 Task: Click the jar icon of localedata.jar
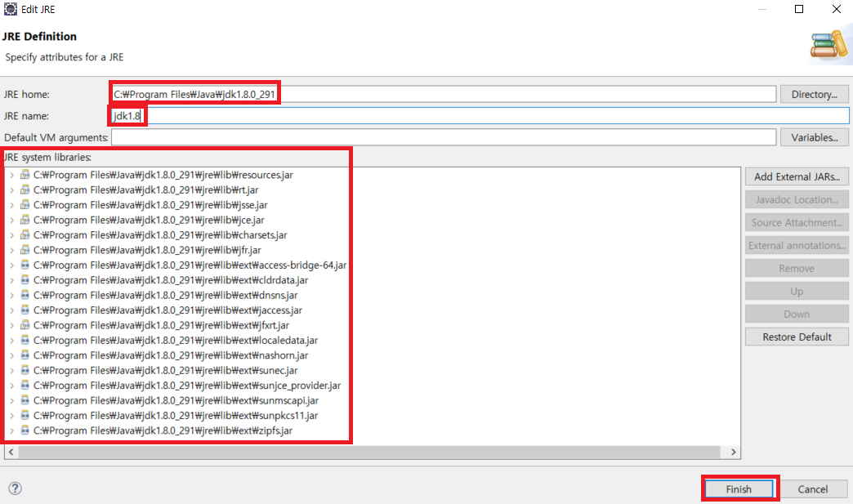tap(25, 341)
